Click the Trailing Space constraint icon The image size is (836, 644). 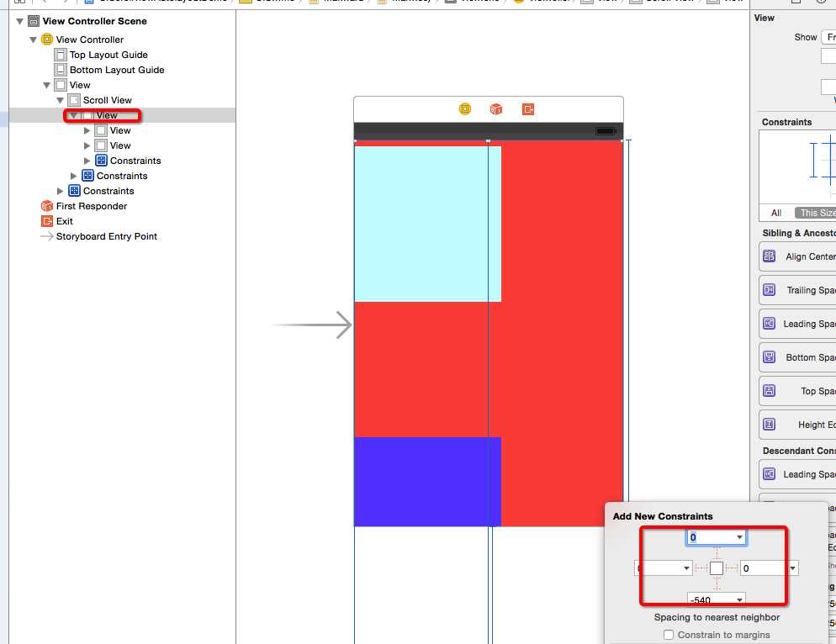point(769,290)
